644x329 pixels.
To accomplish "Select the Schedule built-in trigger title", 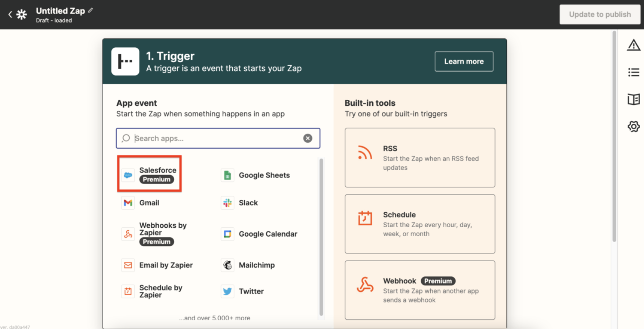I will (399, 215).
